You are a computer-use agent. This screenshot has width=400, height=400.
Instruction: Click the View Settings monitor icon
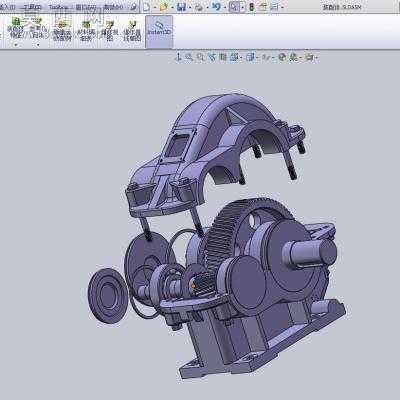pyautogui.click(x=310, y=57)
